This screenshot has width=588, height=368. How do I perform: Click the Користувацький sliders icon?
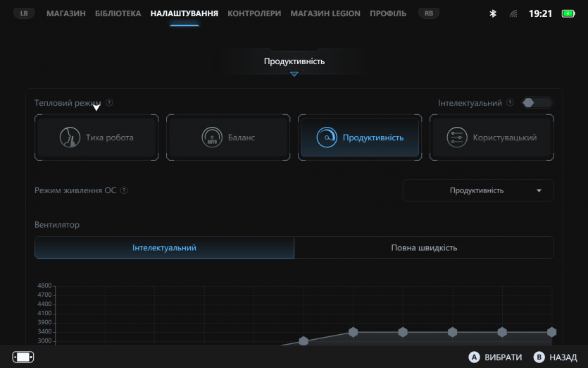tap(457, 137)
